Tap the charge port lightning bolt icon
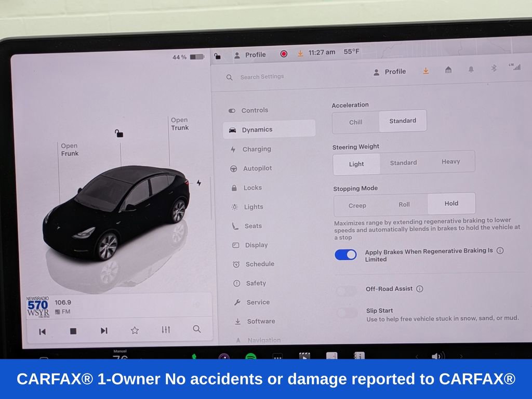This screenshot has width=532, height=399. (x=199, y=183)
